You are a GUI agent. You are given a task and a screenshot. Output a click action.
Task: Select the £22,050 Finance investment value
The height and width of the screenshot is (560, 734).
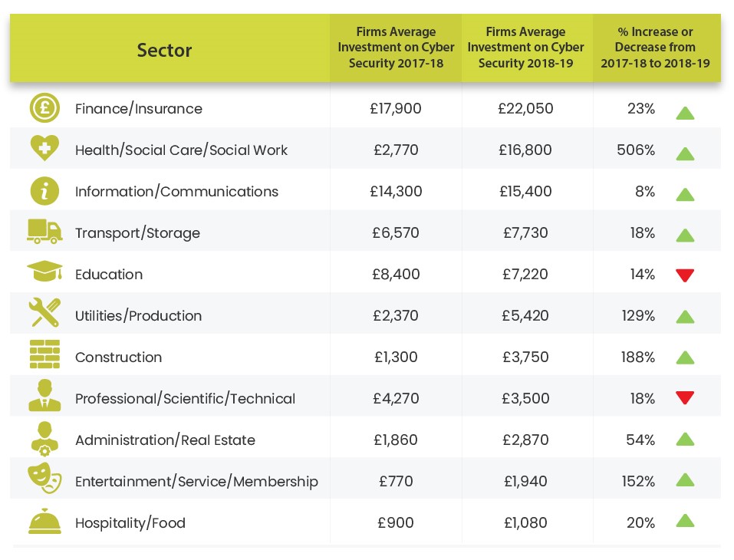[525, 109]
